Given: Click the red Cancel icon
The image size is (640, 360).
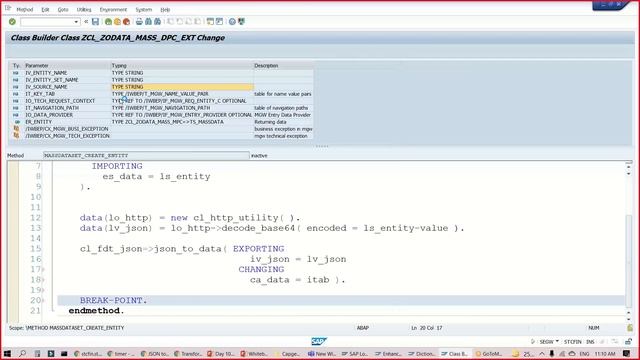Looking at the screenshot, I should point(127,22).
